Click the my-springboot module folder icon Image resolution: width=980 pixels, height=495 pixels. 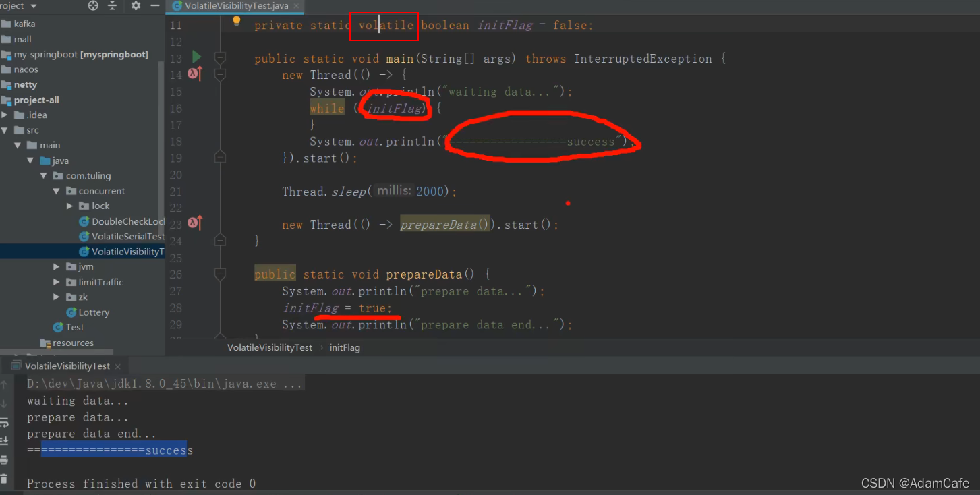(x=6, y=55)
